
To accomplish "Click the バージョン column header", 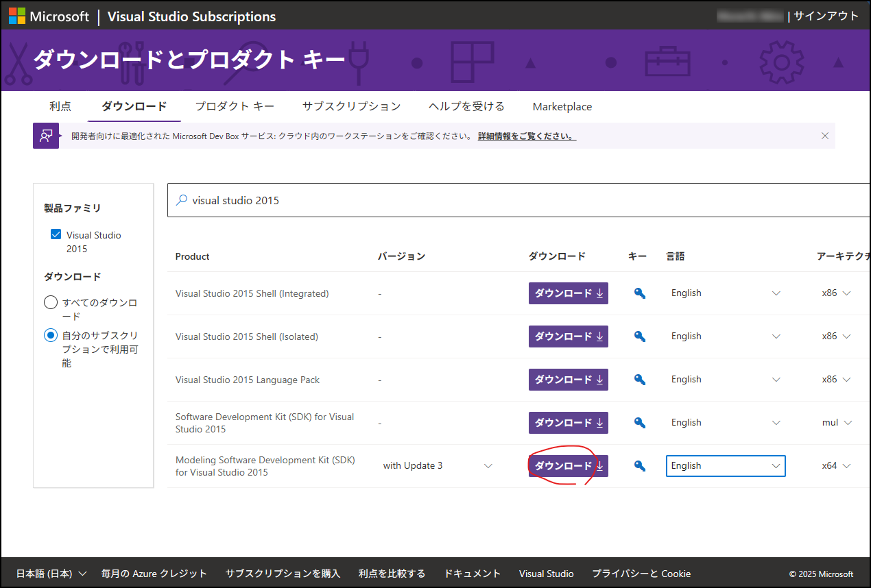I will click(x=401, y=256).
